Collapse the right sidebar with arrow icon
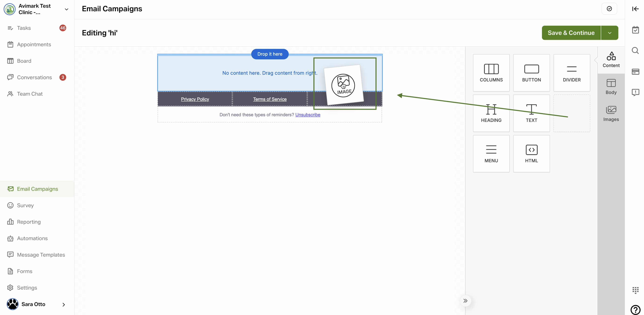The width and height of the screenshot is (644, 315). tap(635, 9)
